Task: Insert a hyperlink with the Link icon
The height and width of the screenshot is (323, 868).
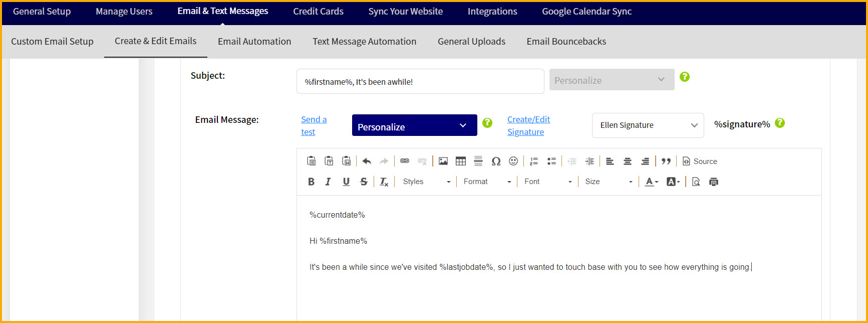Action: click(405, 161)
